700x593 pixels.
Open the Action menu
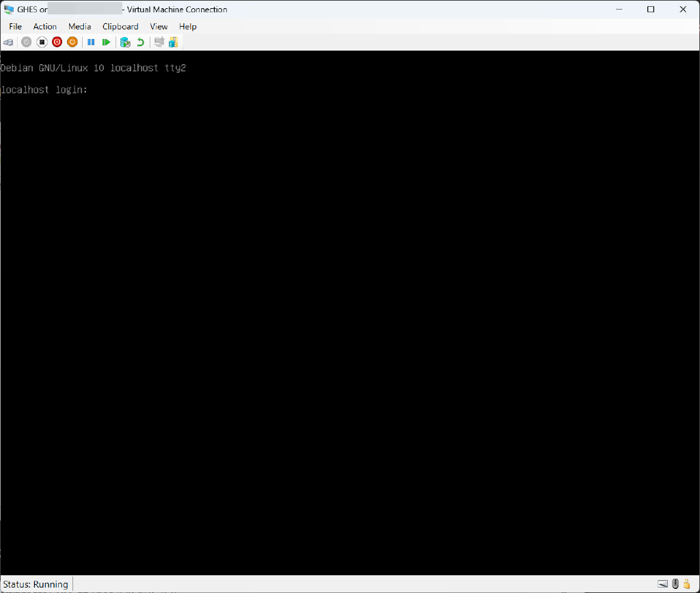click(x=45, y=26)
